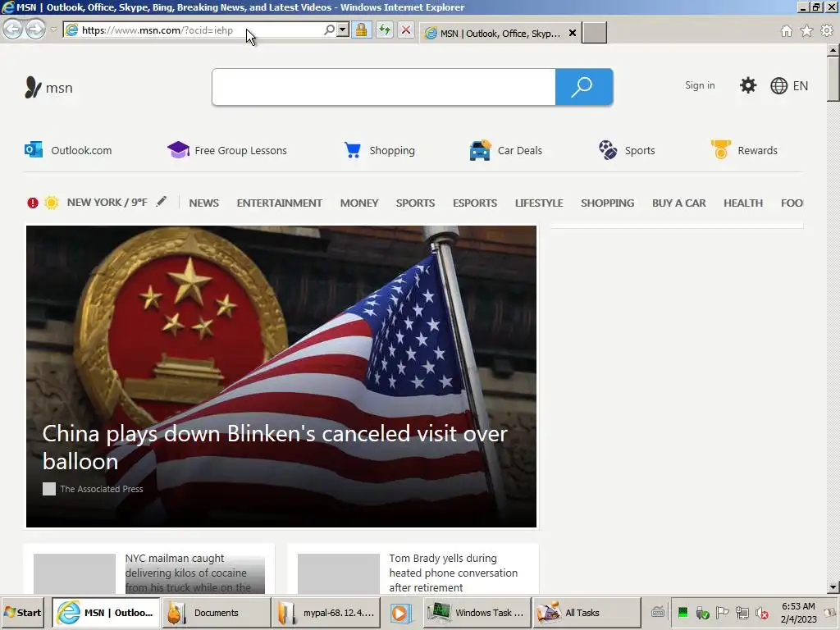This screenshot has width=840, height=630.
Task: Focus the MSN web search box
Action: click(384, 87)
